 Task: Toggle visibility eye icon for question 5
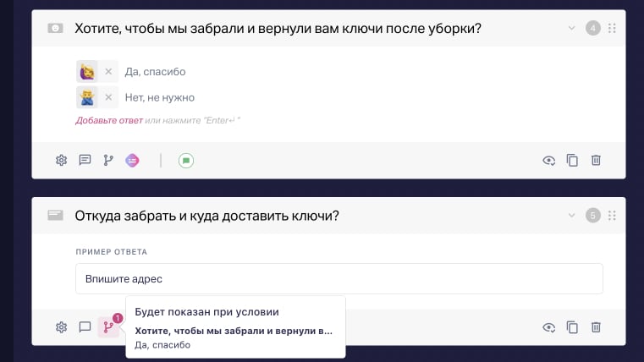(548, 326)
